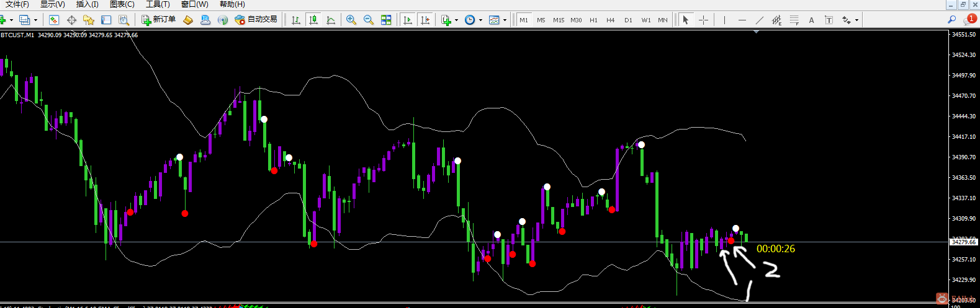Switch to M30 timeframe

[x=576, y=20]
